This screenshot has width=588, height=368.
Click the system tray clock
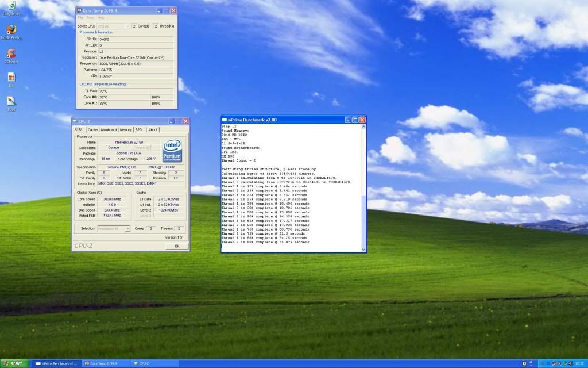click(580, 363)
